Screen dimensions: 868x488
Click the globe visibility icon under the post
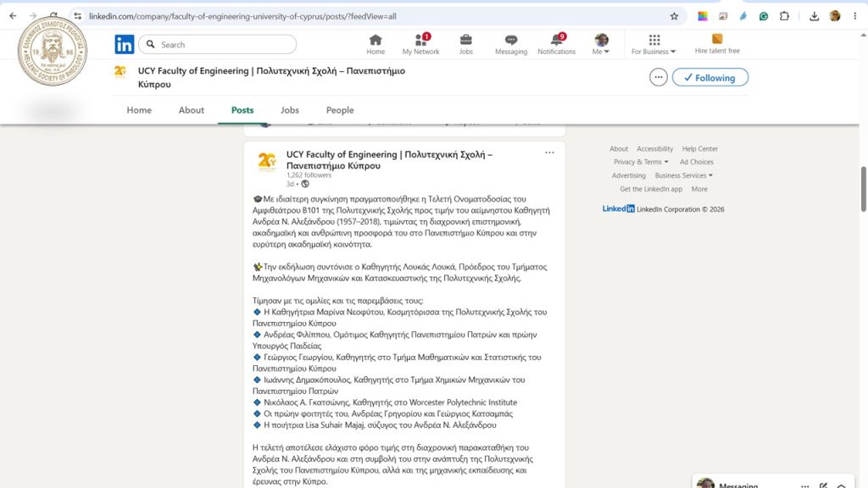pyautogui.click(x=305, y=184)
